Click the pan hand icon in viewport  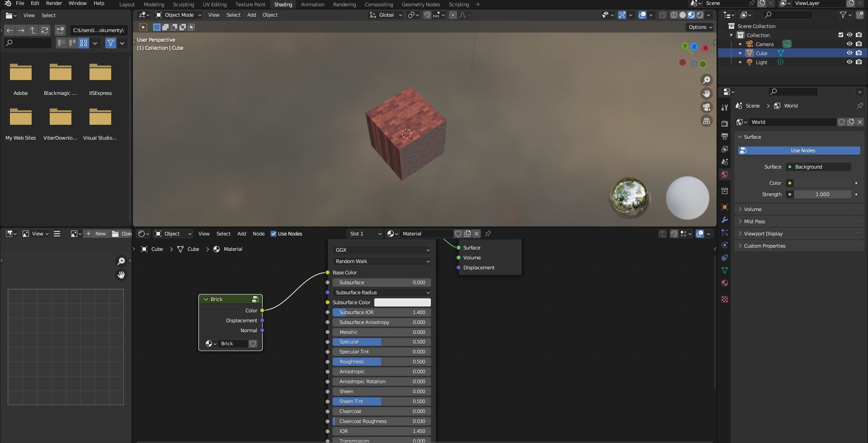[706, 94]
